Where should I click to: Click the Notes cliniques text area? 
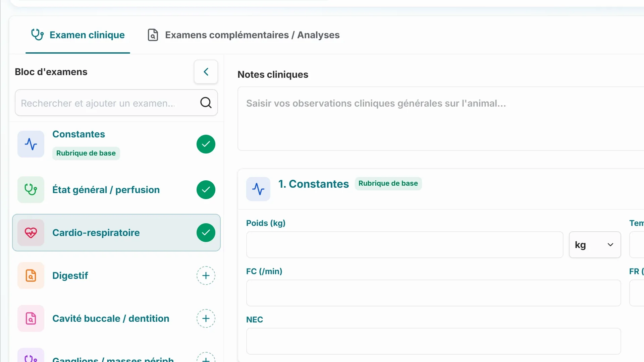click(441, 119)
